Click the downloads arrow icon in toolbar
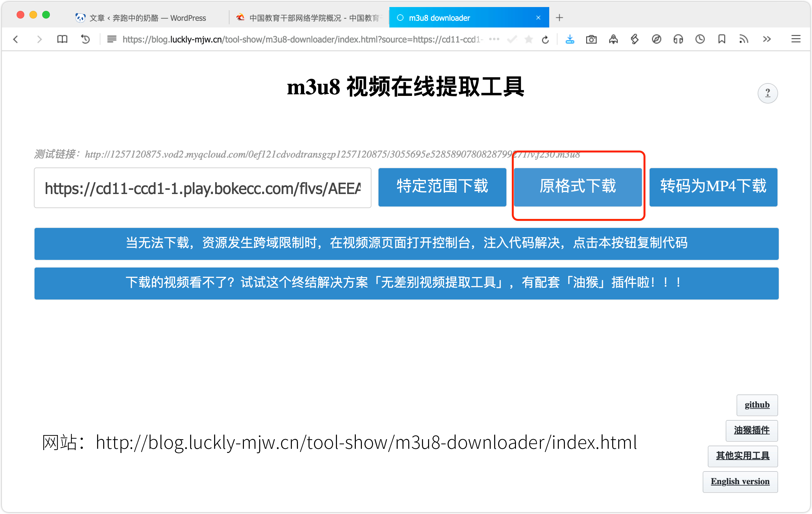Image resolution: width=812 pixels, height=514 pixels. click(x=570, y=39)
